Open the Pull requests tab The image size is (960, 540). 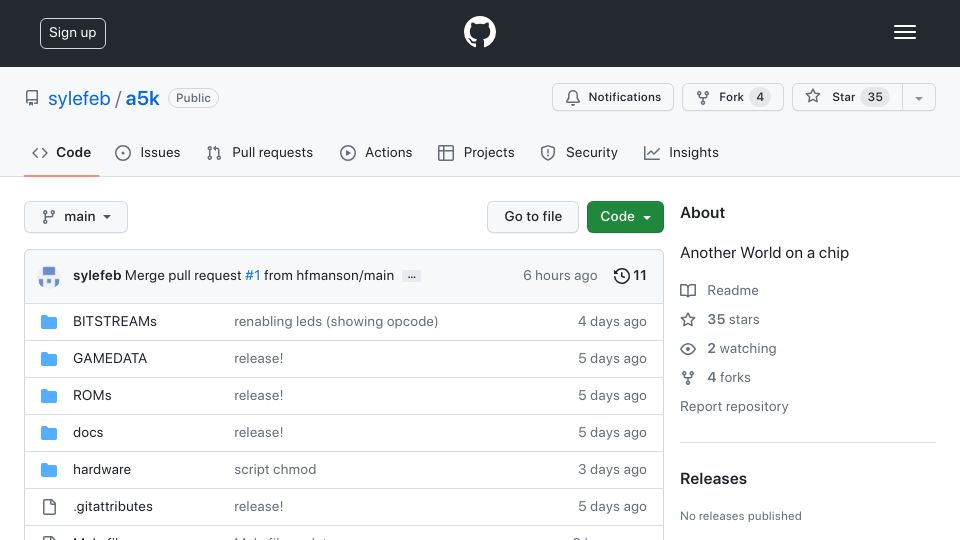point(260,152)
